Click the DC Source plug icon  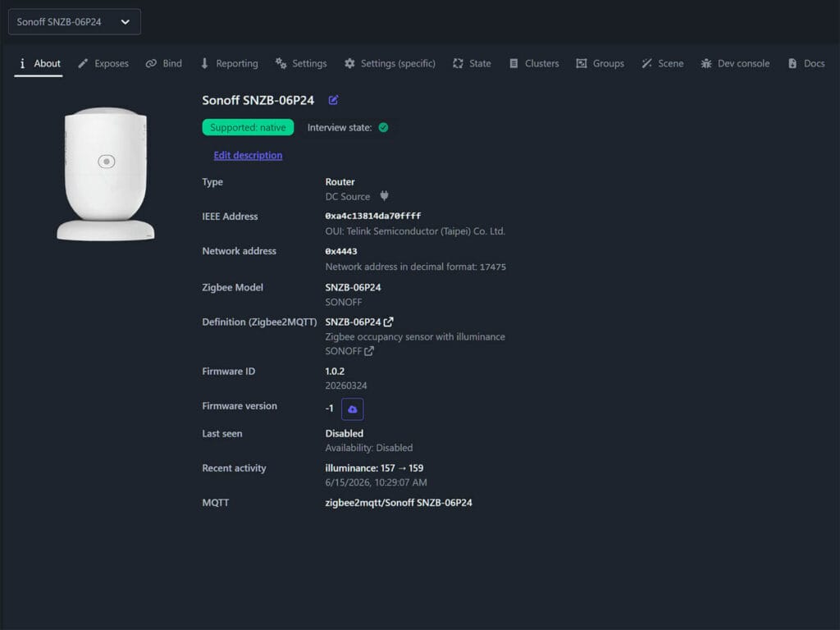(384, 196)
